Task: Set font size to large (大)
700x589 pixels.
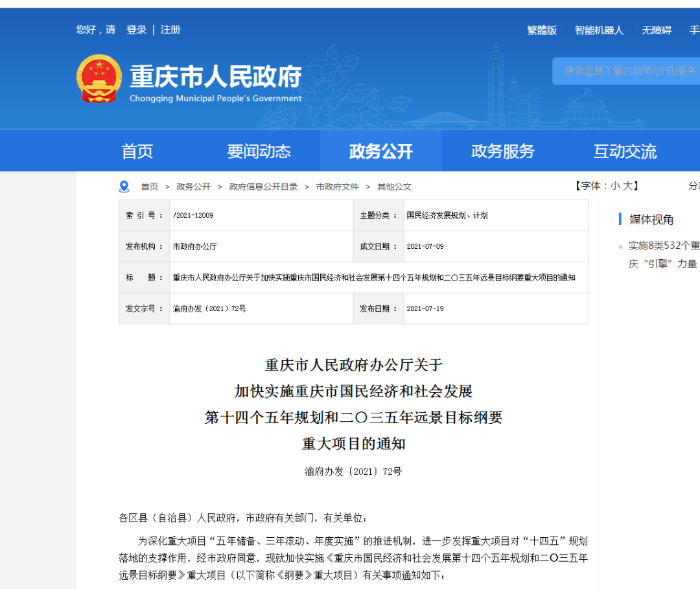Action: 627,186
